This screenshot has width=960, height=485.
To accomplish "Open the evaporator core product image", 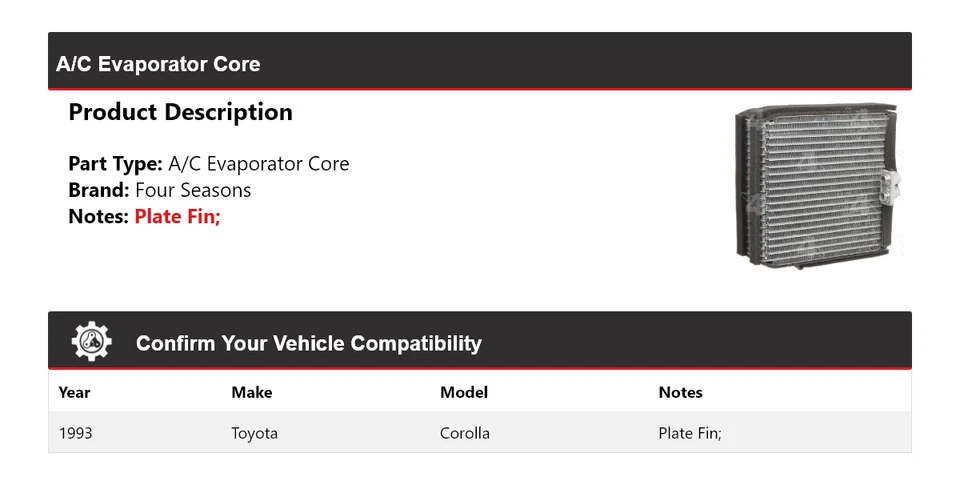I will tap(818, 187).
